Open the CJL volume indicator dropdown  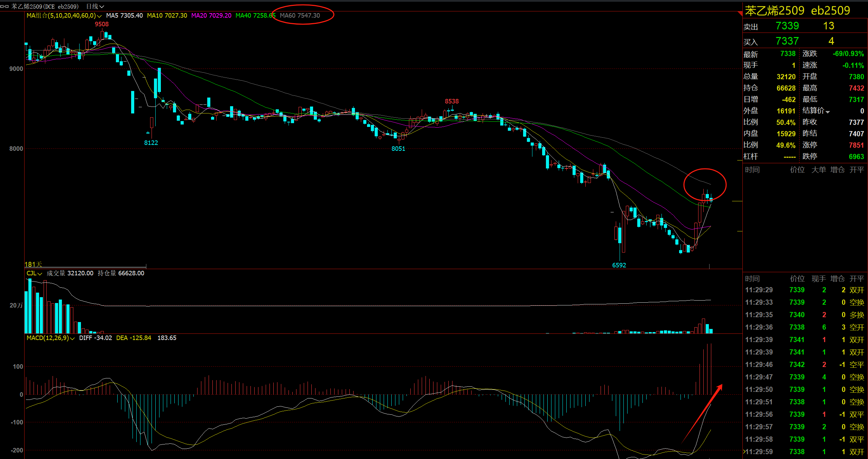point(40,274)
